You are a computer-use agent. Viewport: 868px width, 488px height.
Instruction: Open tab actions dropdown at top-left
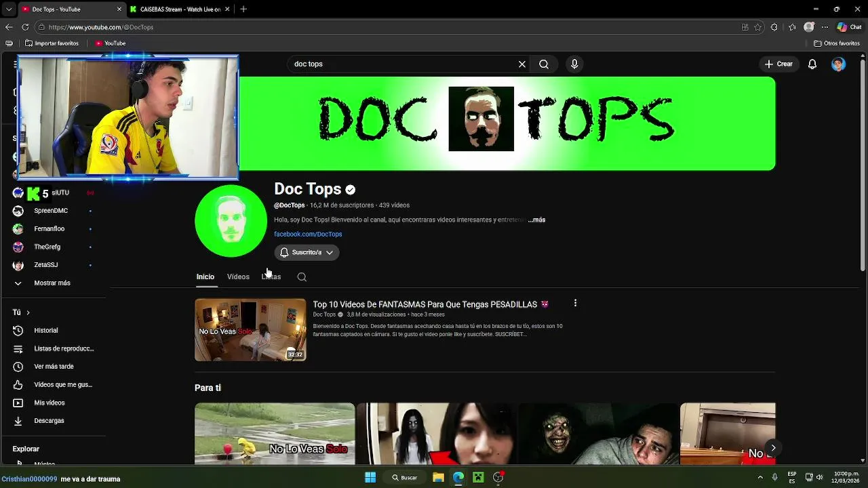click(x=8, y=9)
